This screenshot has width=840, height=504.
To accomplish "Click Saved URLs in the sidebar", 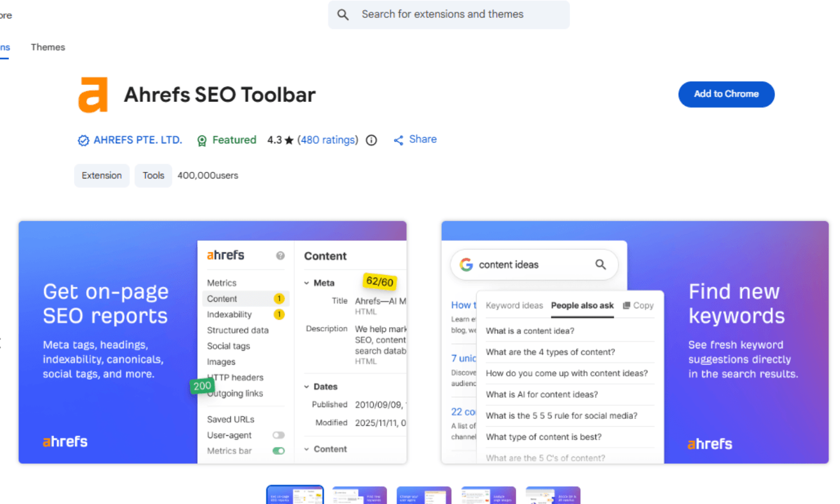I will [231, 419].
